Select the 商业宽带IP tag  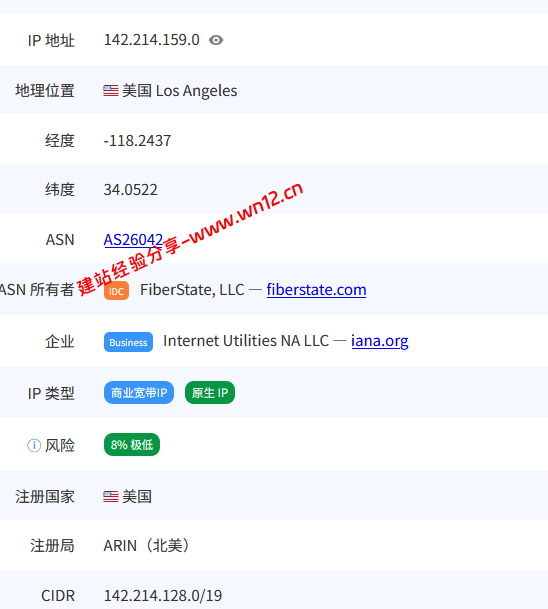point(139,393)
